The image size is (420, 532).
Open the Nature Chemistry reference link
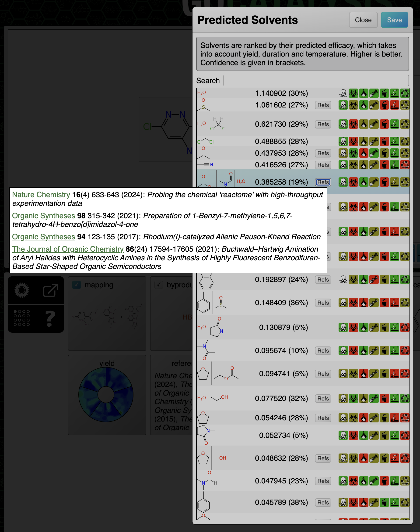41,195
